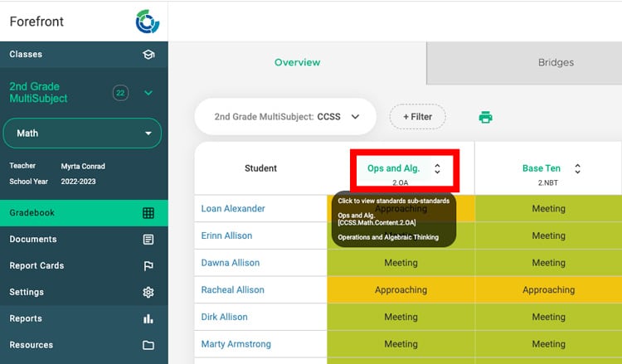Click the Resources folder icon

tap(148, 345)
